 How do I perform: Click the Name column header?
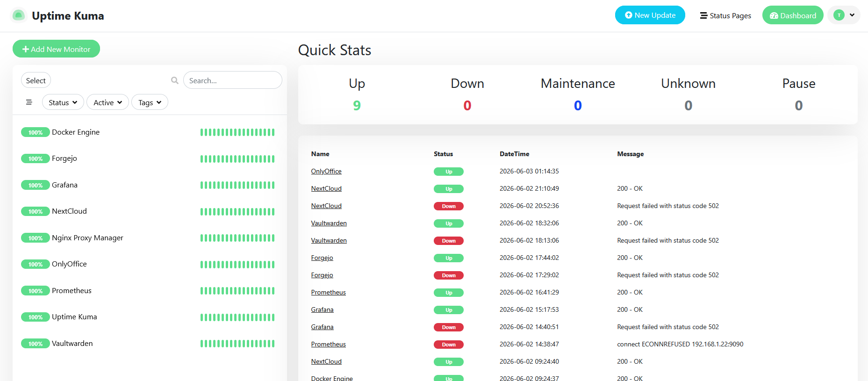point(320,154)
